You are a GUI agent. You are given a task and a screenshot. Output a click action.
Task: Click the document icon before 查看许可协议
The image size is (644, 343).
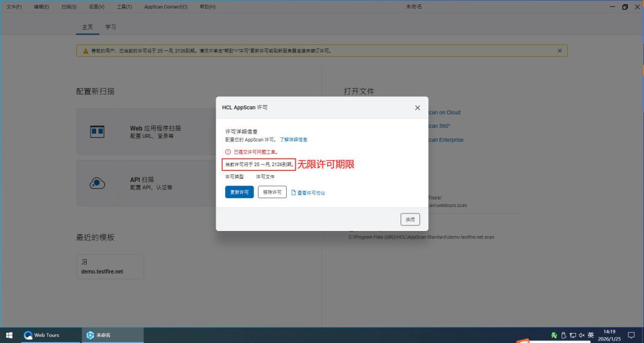coord(293,193)
